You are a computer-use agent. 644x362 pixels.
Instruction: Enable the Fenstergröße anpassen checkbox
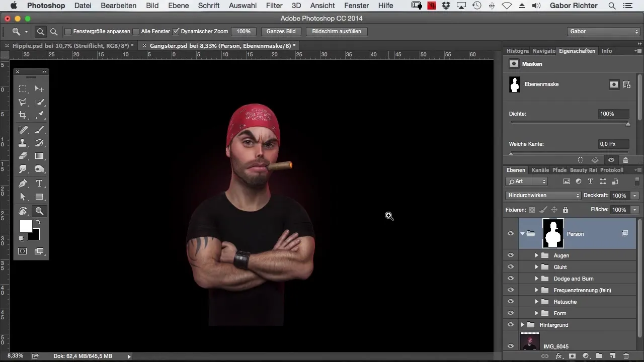[68, 31]
